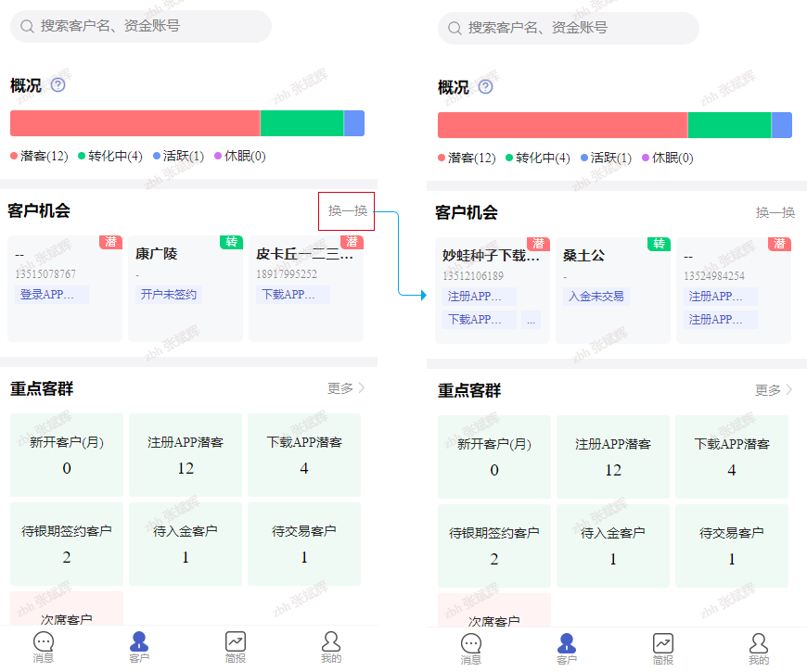Open 待交易客户 tile in left screen
The width and height of the screenshot is (807, 672).
tap(304, 544)
